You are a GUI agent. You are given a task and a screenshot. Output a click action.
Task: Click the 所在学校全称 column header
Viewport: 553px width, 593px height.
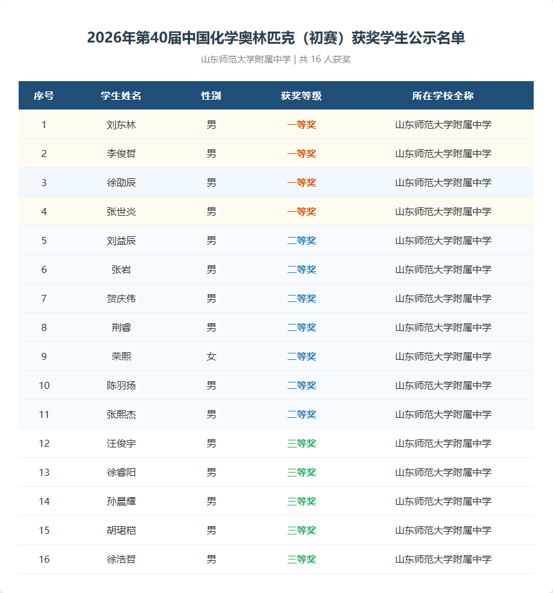pyautogui.click(x=443, y=96)
